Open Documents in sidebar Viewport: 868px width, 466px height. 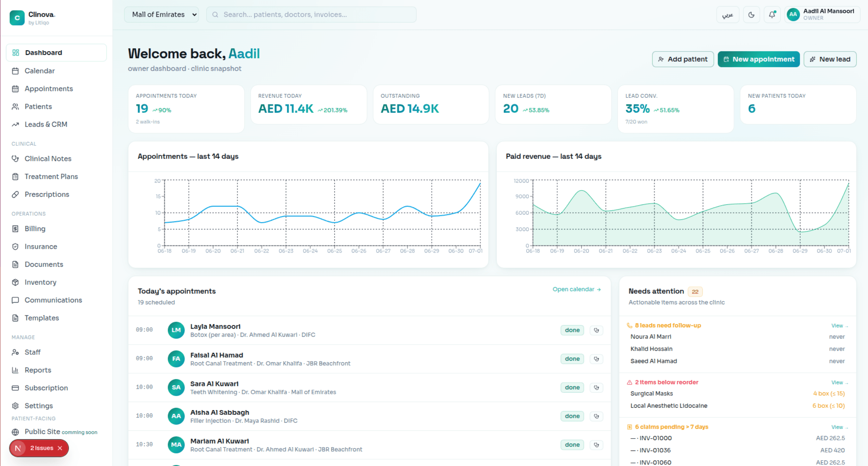tap(56, 264)
